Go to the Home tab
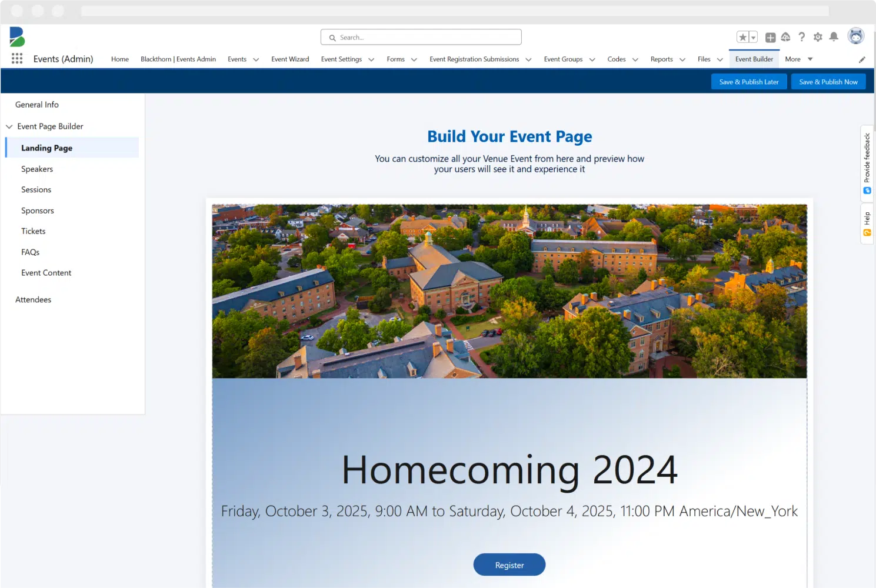The height and width of the screenshot is (588, 876). 120,59
